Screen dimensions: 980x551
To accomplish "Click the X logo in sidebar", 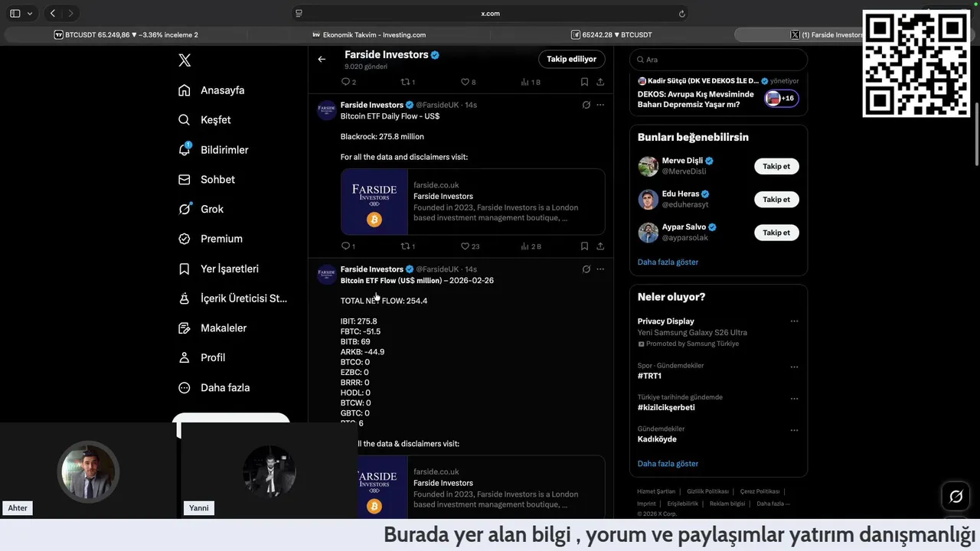I will [x=185, y=60].
